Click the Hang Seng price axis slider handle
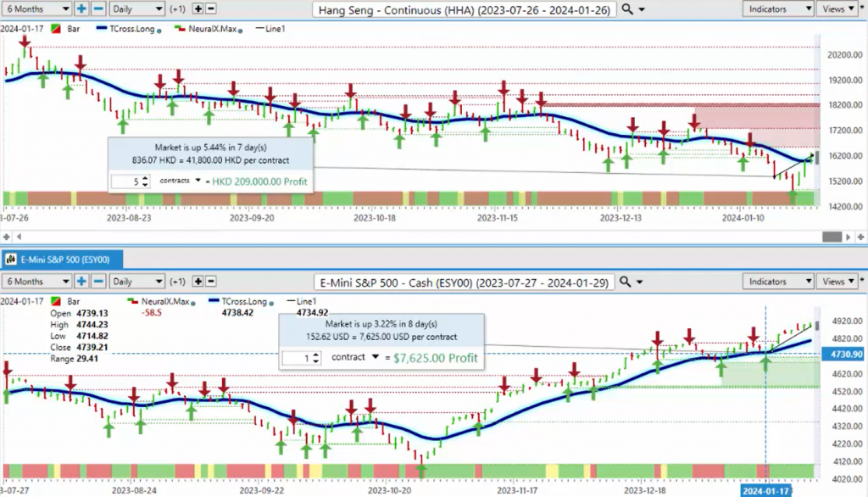The width and height of the screenshot is (868, 497). (x=816, y=158)
